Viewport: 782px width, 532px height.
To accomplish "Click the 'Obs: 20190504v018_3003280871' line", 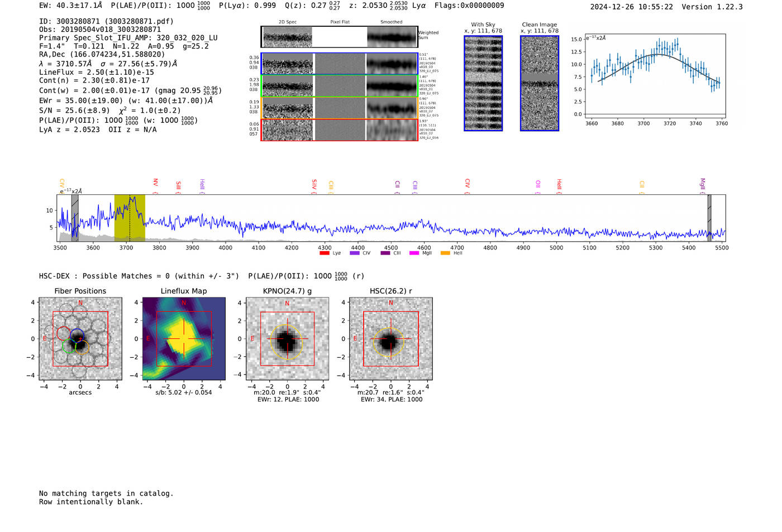I will point(100,30).
